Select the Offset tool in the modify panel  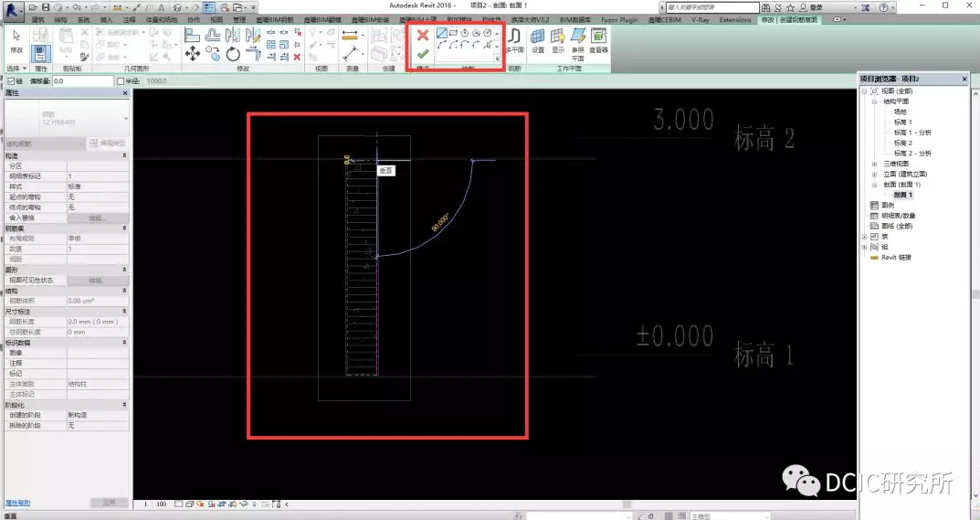click(x=213, y=35)
